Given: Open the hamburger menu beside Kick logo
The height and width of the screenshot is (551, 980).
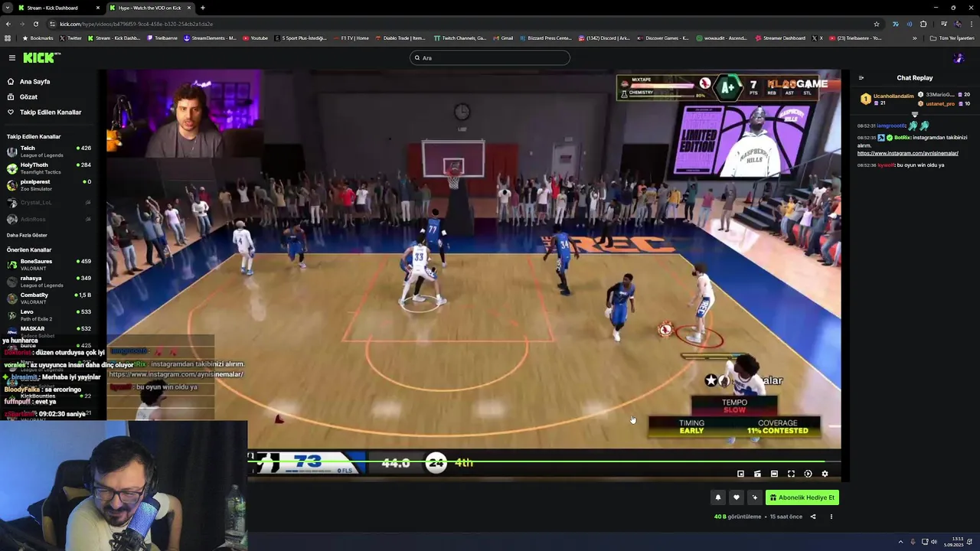Looking at the screenshot, I should point(12,57).
